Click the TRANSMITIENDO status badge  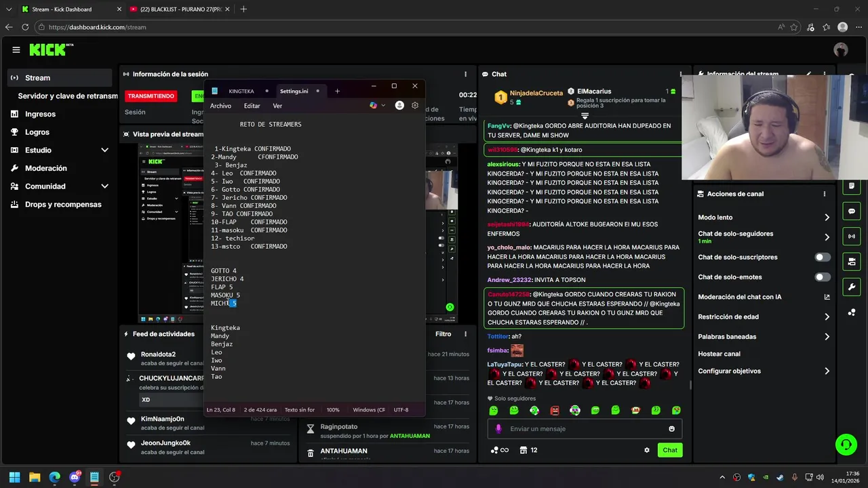point(151,96)
